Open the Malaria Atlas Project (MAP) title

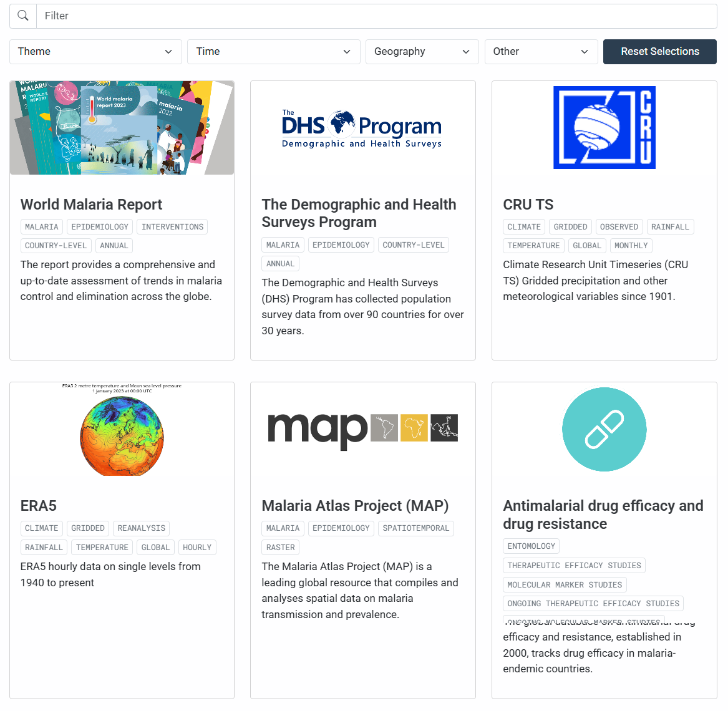355,506
